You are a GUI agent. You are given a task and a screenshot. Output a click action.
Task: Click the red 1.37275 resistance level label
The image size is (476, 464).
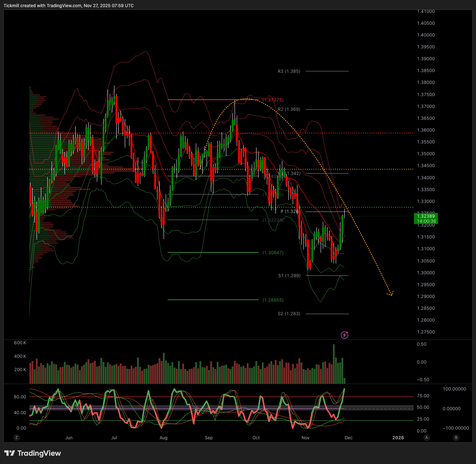pyautogui.click(x=273, y=100)
